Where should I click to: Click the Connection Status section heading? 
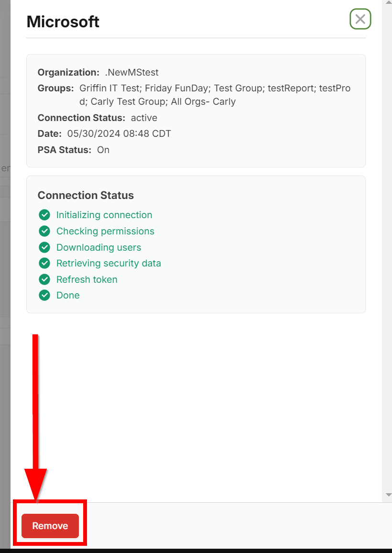pos(86,195)
